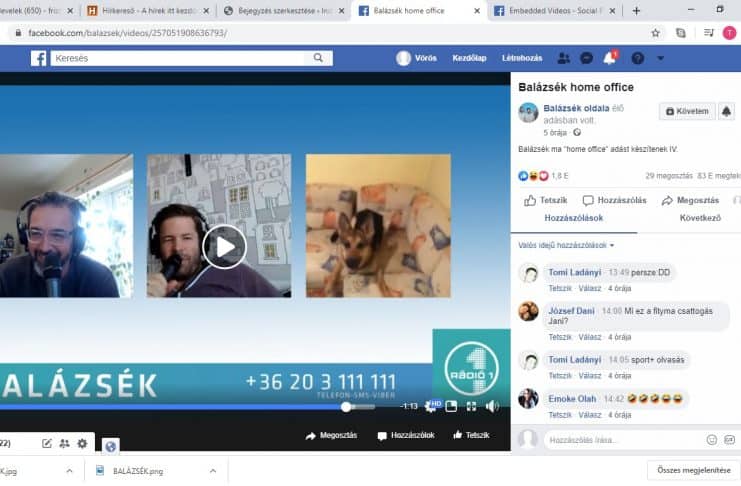The width and height of the screenshot is (741, 486).
Task: Switch to Hírkereső browser tab
Action: (148, 10)
